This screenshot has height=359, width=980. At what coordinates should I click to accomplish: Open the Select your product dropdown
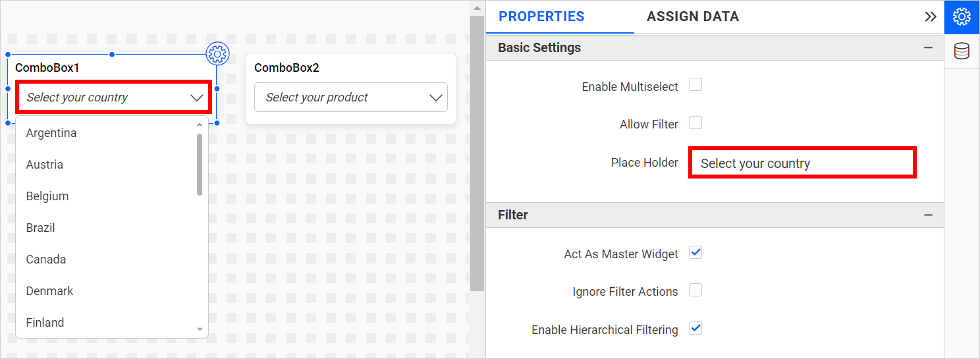click(350, 97)
